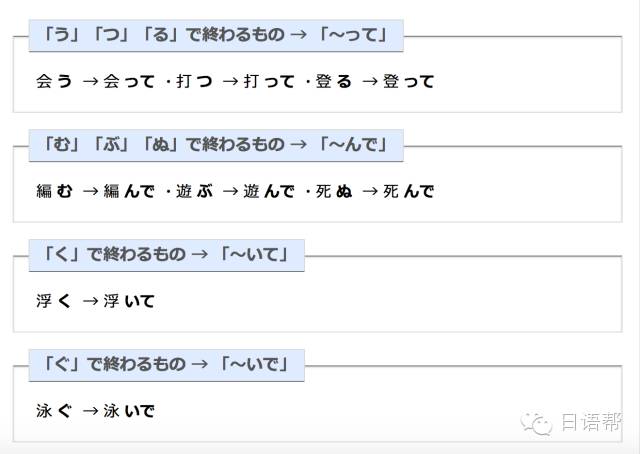Click the example word 死ぬ
This screenshot has width=640, height=454.
tap(333, 191)
